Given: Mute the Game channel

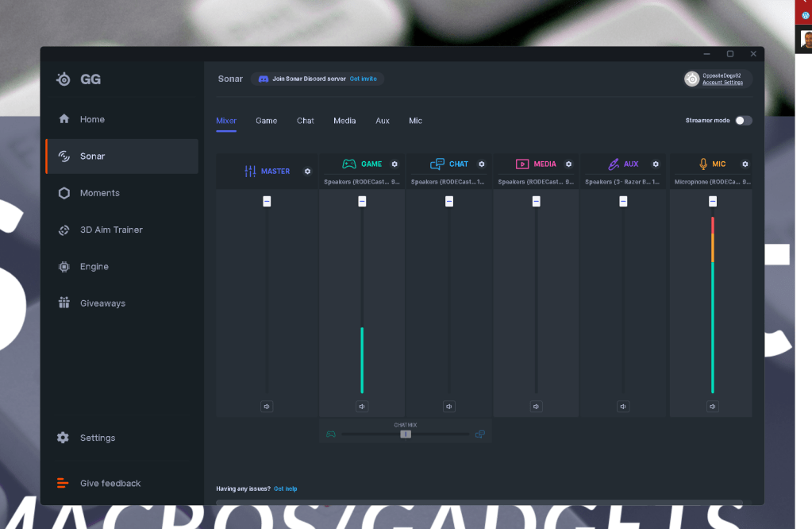Looking at the screenshot, I should tap(362, 407).
